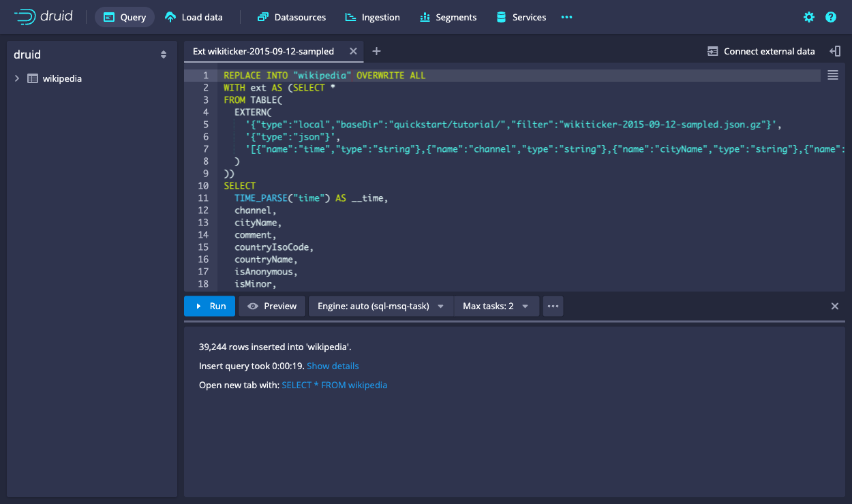Image resolution: width=852 pixels, height=504 pixels.
Task: Toggle the side panel next to Connect external data
Action: [x=836, y=50]
